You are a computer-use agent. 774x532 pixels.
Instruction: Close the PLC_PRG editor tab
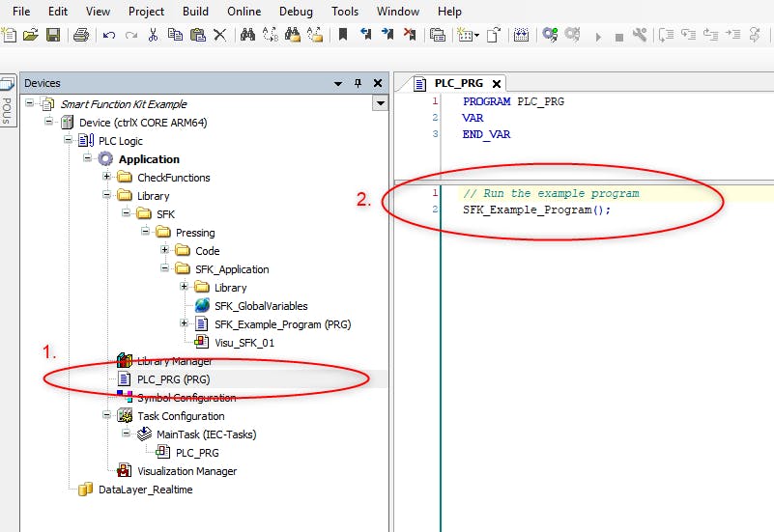tap(497, 84)
